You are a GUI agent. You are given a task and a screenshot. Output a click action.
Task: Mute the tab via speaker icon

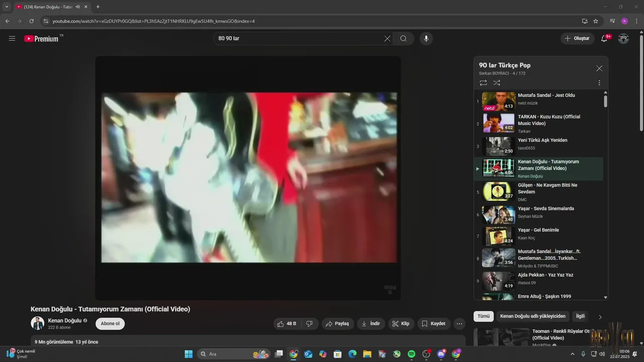77,7
